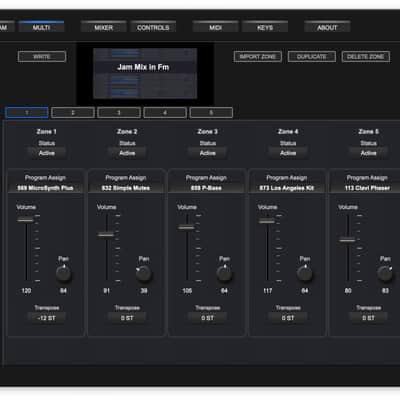Image resolution: width=400 pixels, height=400 pixels.
Task: Switch to the MULTI tab
Action: [x=42, y=27]
